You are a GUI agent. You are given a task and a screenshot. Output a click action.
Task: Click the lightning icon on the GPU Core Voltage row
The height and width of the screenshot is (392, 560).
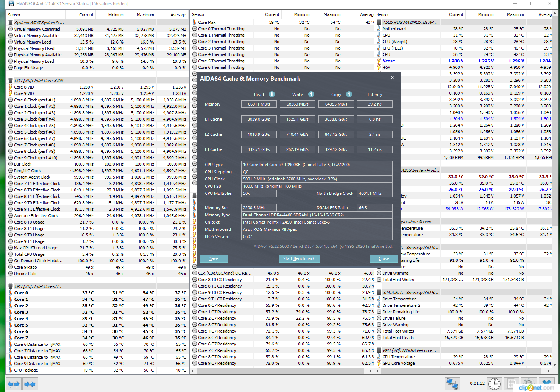[379, 363]
